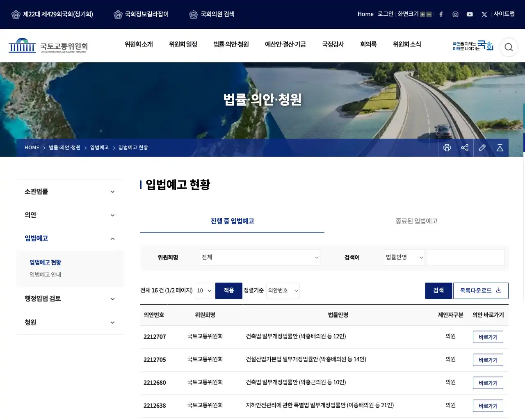
Task: Click the 국민을 지키는 국회 slogan logo
Action: point(473,46)
